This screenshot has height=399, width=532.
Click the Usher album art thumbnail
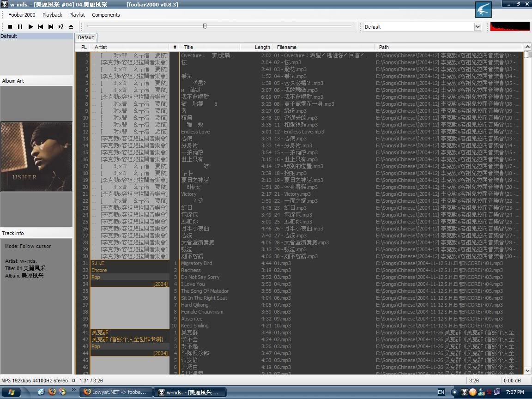pos(36,157)
